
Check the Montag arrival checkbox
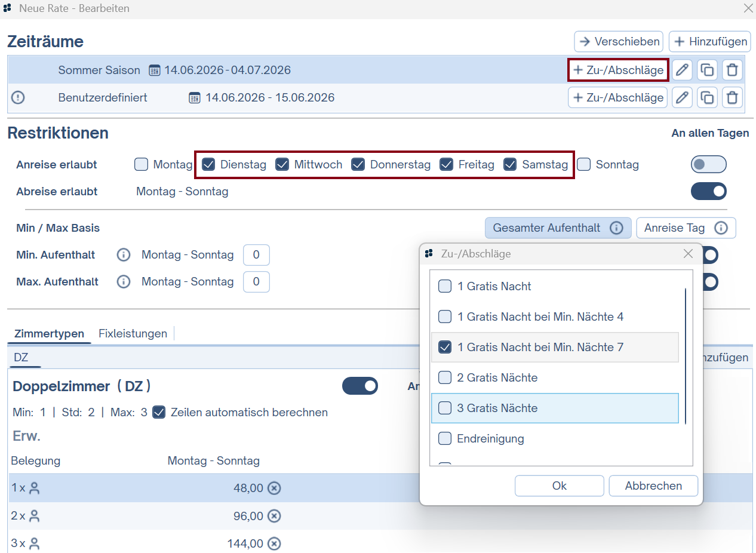coord(141,164)
